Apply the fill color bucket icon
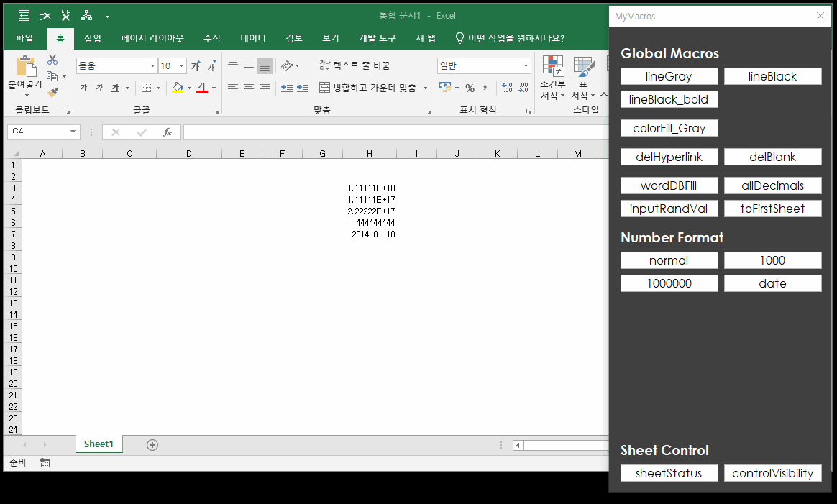 click(x=178, y=88)
